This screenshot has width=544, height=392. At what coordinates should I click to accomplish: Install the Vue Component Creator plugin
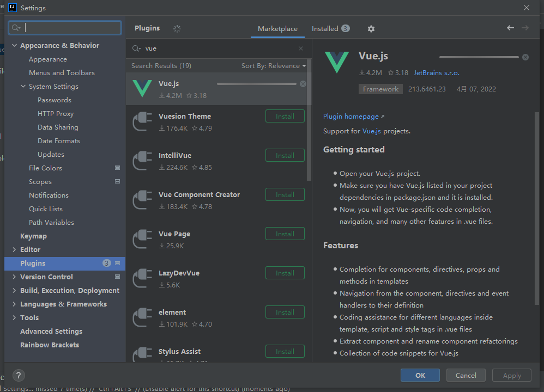(285, 194)
